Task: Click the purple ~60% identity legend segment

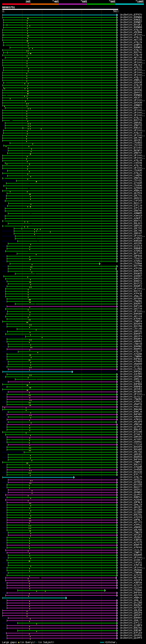Action: click(x=73, y=4)
